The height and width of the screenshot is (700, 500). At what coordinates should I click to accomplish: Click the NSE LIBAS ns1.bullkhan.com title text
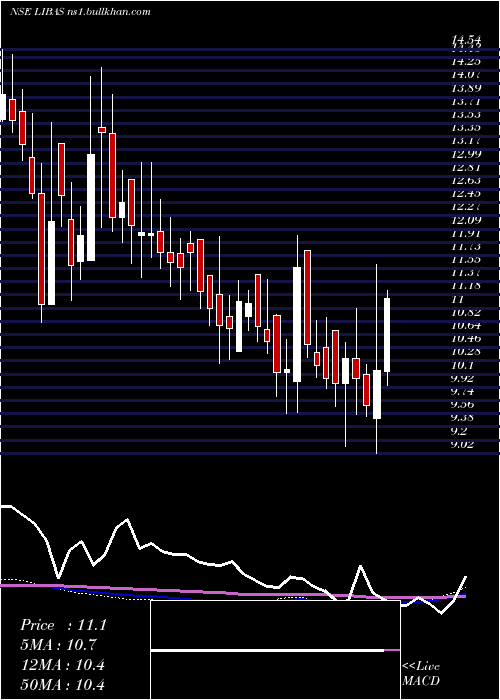click(x=80, y=12)
